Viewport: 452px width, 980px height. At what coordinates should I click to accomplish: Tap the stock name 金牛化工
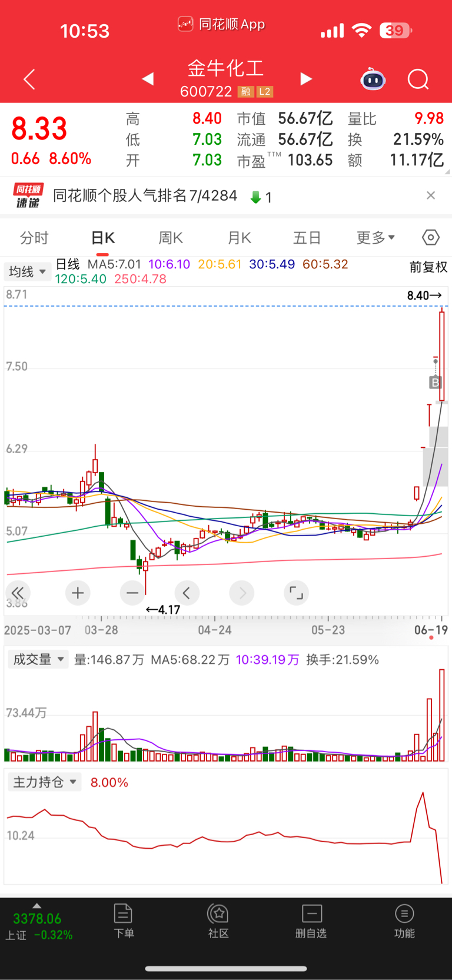226,68
